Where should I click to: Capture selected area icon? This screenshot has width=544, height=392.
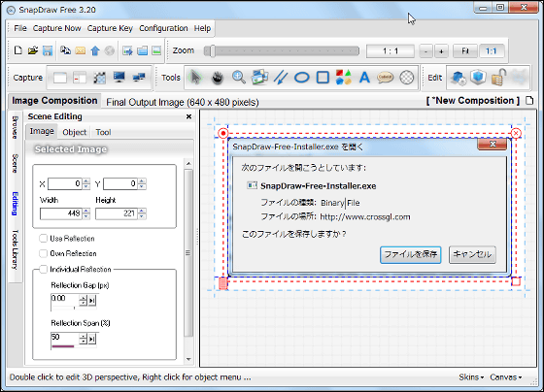click(99, 78)
